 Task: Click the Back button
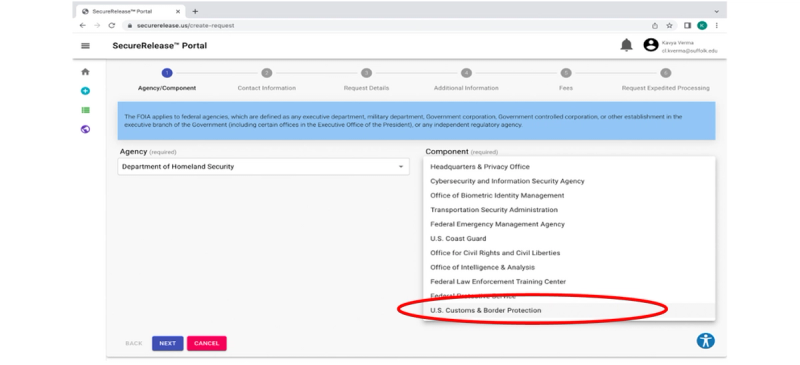(x=134, y=344)
